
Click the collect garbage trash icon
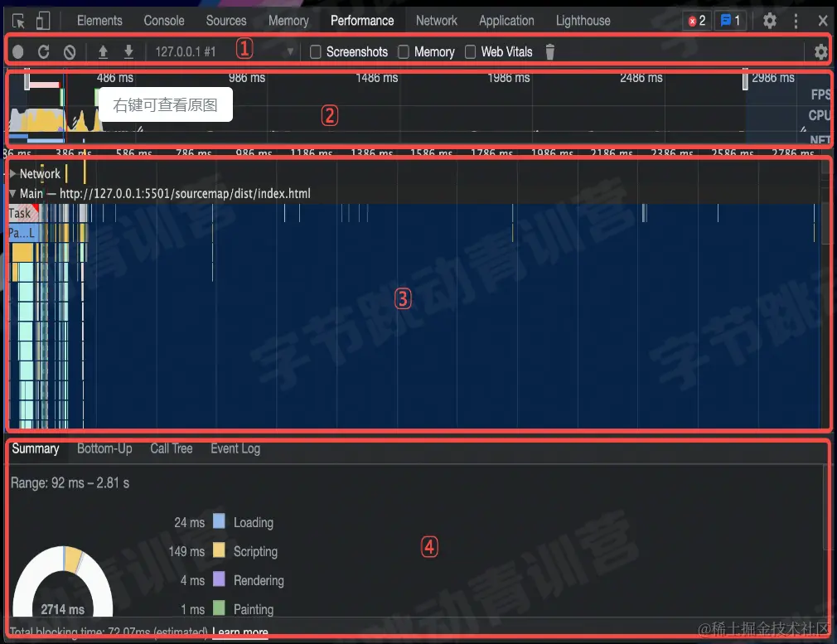pyautogui.click(x=549, y=51)
